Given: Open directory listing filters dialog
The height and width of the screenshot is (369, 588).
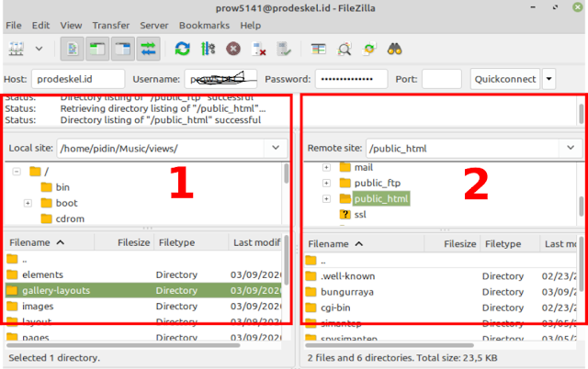Looking at the screenshot, I should (319, 49).
